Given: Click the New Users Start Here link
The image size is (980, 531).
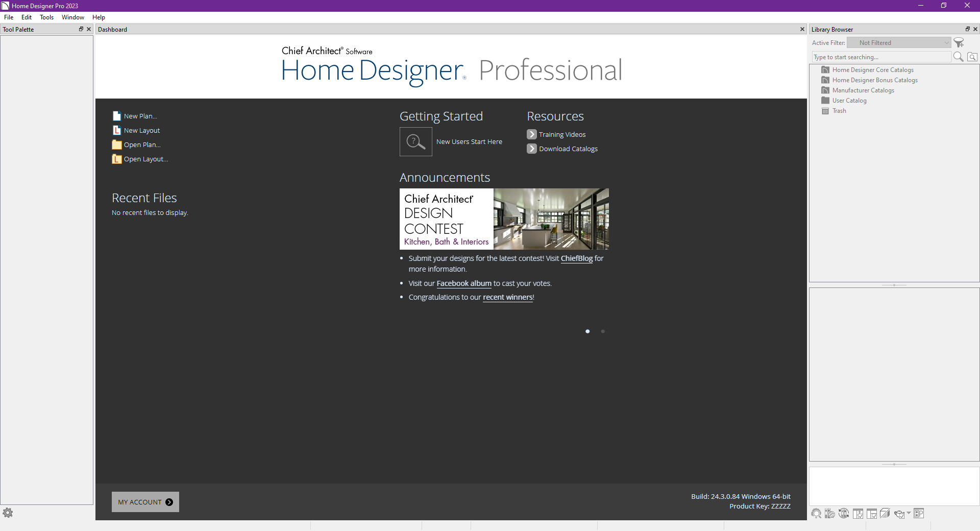Looking at the screenshot, I should pyautogui.click(x=469, y=142).
